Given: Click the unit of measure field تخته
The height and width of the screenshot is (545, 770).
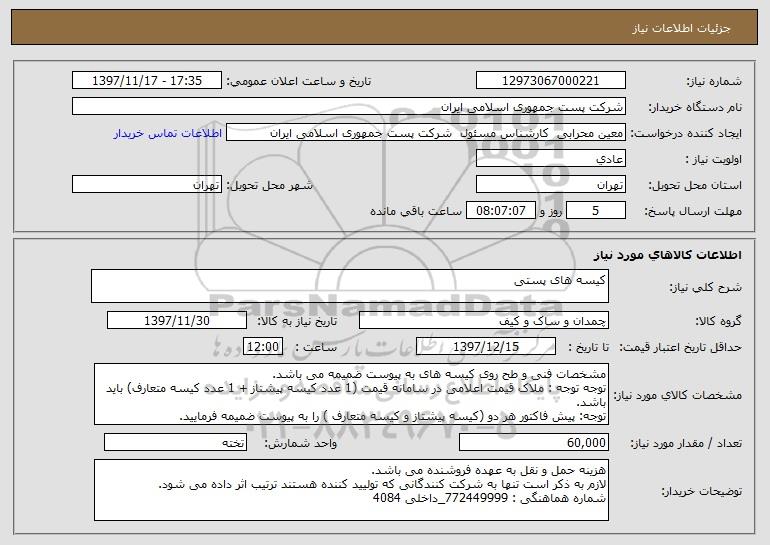Looking at the screenshot, I should click(x=175, y=442).
